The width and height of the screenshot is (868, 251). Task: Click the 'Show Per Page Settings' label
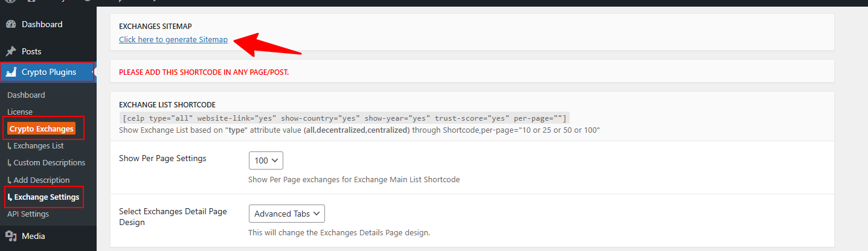(162, 158)
